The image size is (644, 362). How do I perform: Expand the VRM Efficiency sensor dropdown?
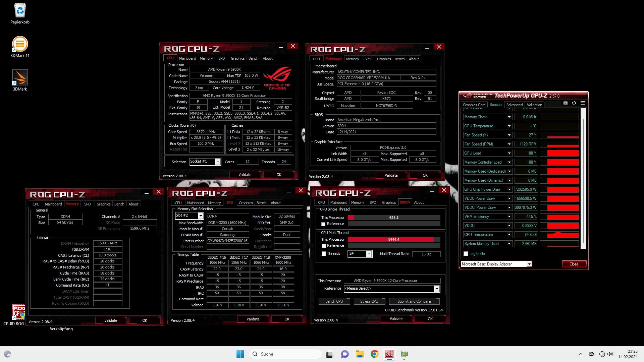[x=509, y=217]
